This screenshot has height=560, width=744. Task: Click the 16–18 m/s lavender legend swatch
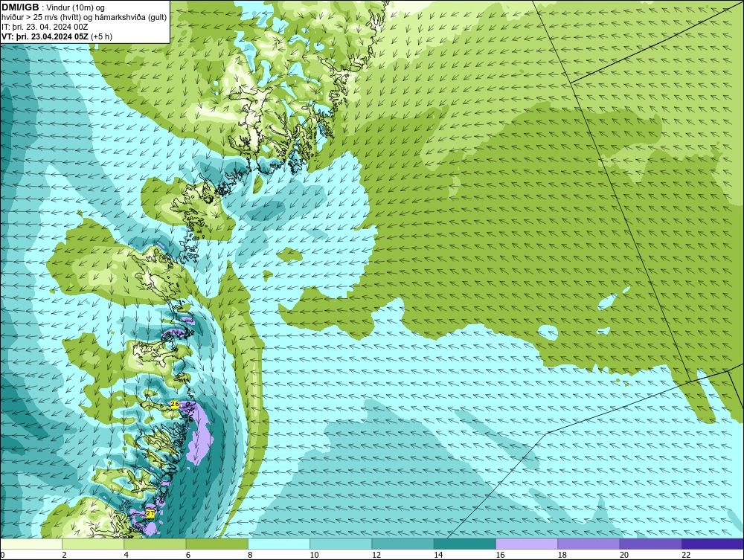527,544
